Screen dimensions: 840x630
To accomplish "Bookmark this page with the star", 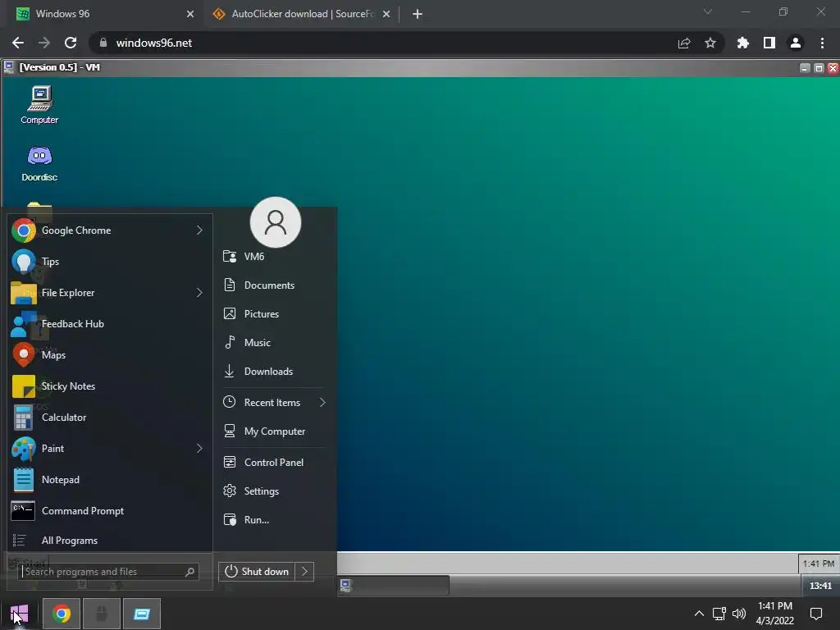I will point(710,43).
